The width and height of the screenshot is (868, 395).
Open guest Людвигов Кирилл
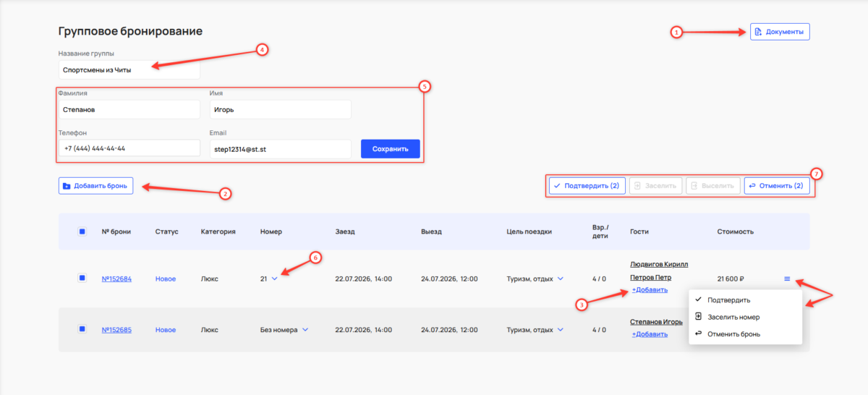[660, 265]
